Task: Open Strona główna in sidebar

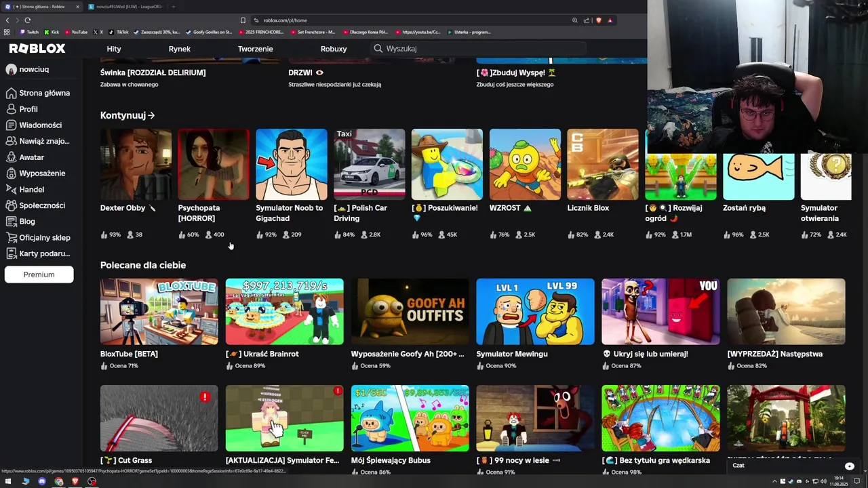Action: (38, 93)
